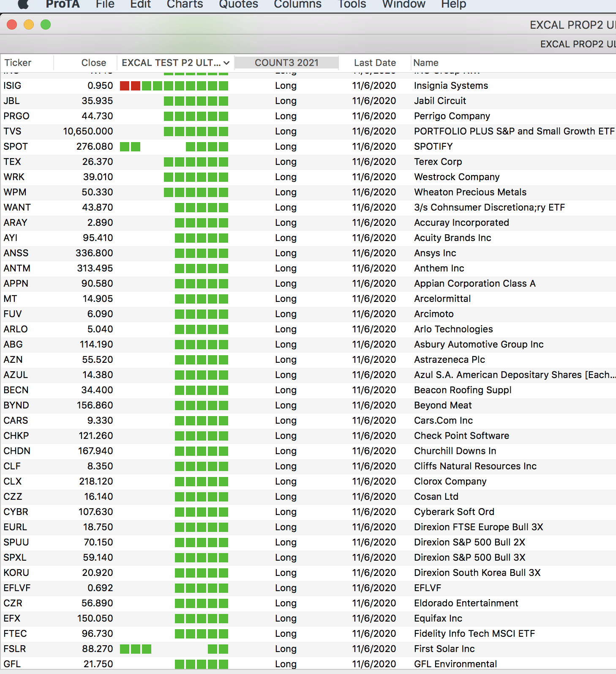This screenshot has height=674, width=616.
Task: Open the Columns menu
Action: coord(297,5)
